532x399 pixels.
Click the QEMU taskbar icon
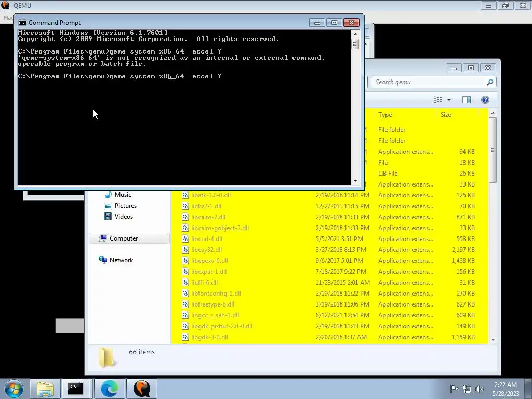(x=141, y=389)
